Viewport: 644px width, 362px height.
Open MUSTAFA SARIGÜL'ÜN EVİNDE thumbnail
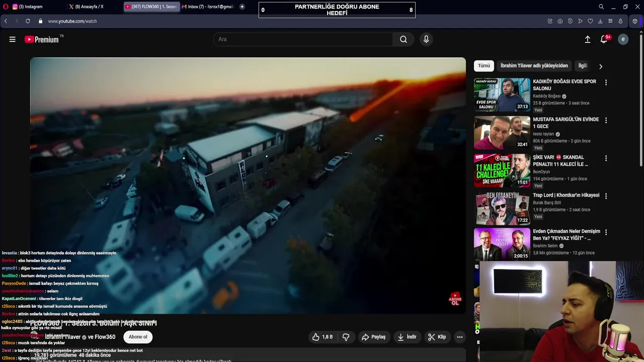coord(502,133)
